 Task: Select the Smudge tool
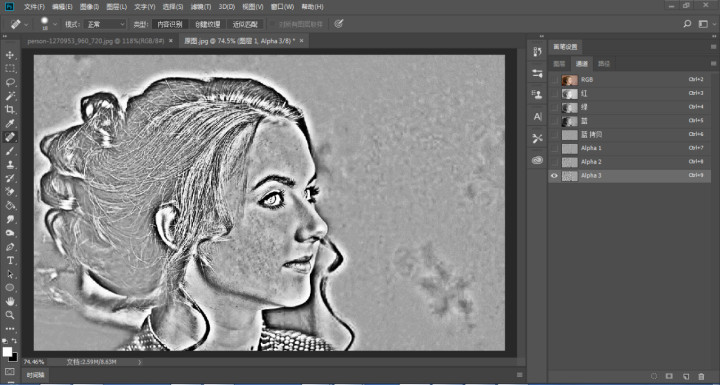(x=10, y=219)
